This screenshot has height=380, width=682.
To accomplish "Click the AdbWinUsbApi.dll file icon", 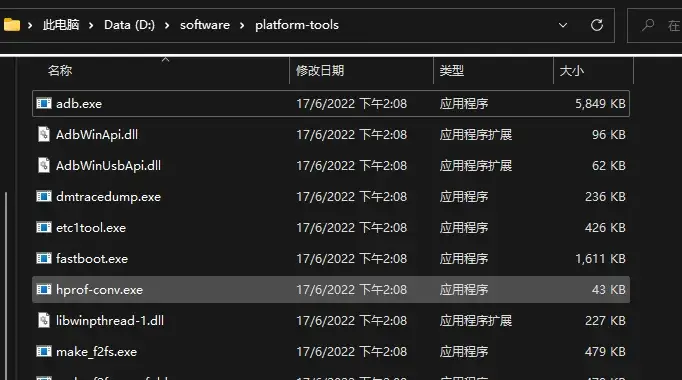I will point(43,166).
